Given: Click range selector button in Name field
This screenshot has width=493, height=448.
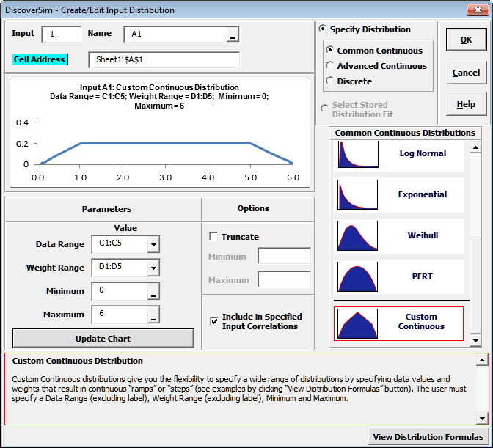Looking at the screenshot, I should (232, 34).
